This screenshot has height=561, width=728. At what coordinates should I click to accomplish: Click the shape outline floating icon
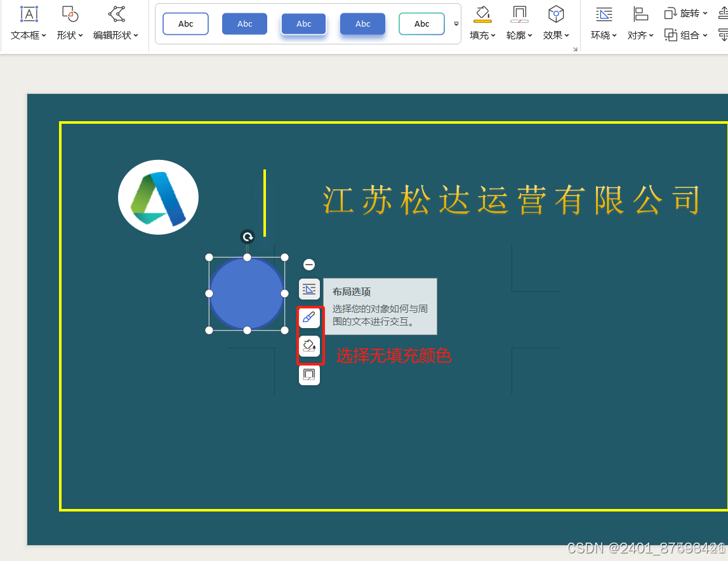click(309, 374)
